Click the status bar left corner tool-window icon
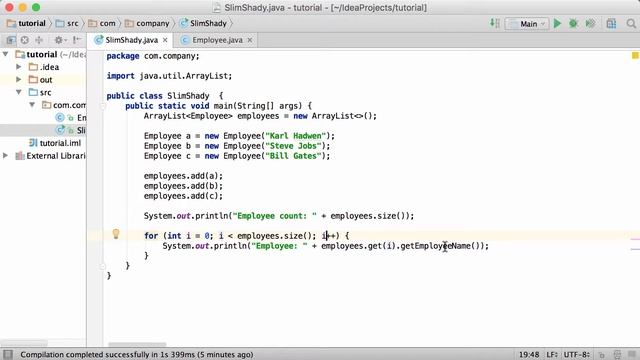 point(8,354)
